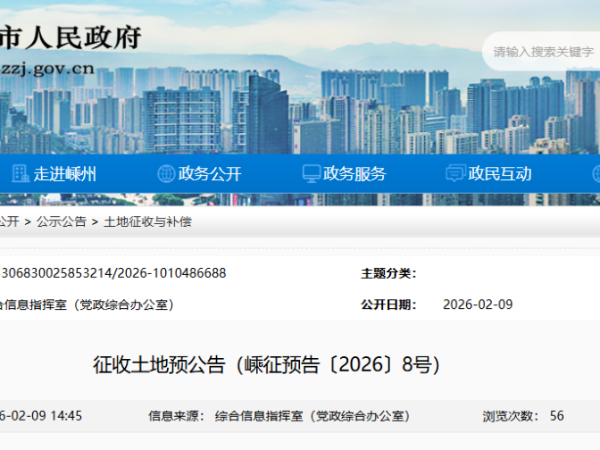Click the monitor icon beside 政务服务
The width and height of the screenshot is (600, 450).
click(x=312, y=173)
